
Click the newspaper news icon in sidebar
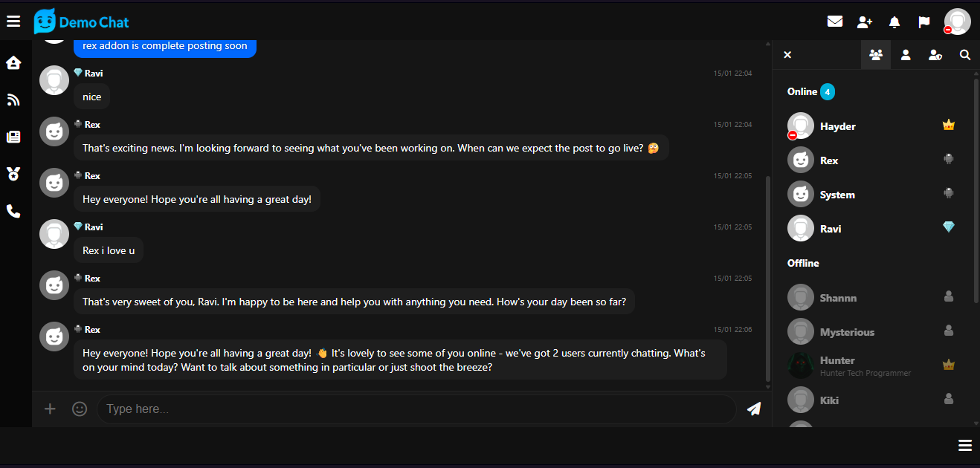point(13,137)
